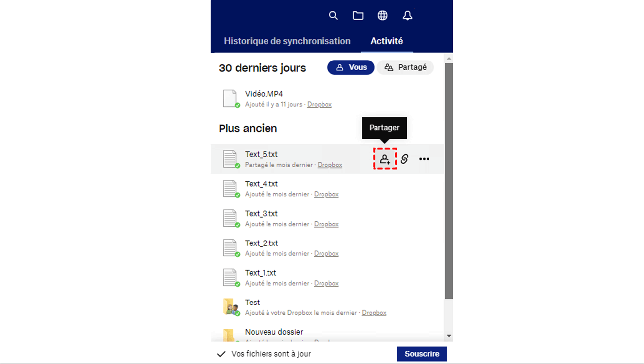Image resolution: width=644 pixels, height=364 pixels.
Task: Open Dropbox link under Text_2.txt
Action: coord(326,253)
